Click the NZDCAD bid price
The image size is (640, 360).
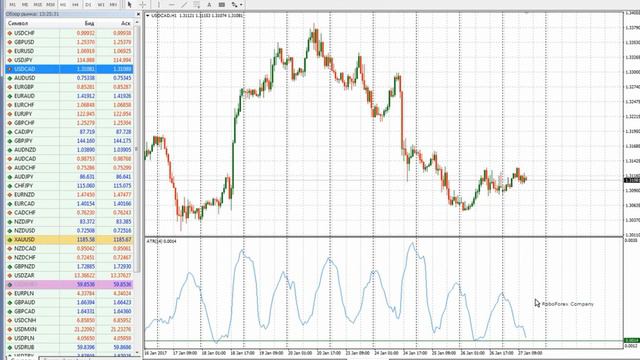coord(86,249)
